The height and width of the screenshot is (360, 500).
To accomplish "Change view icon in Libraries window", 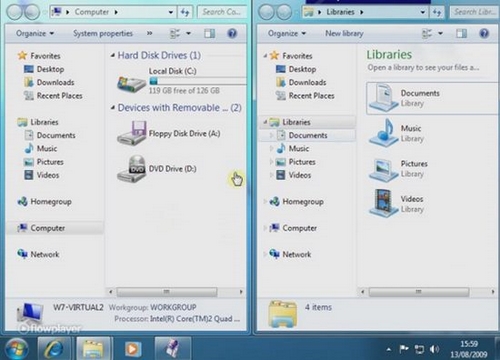I will tap(427, 33).
